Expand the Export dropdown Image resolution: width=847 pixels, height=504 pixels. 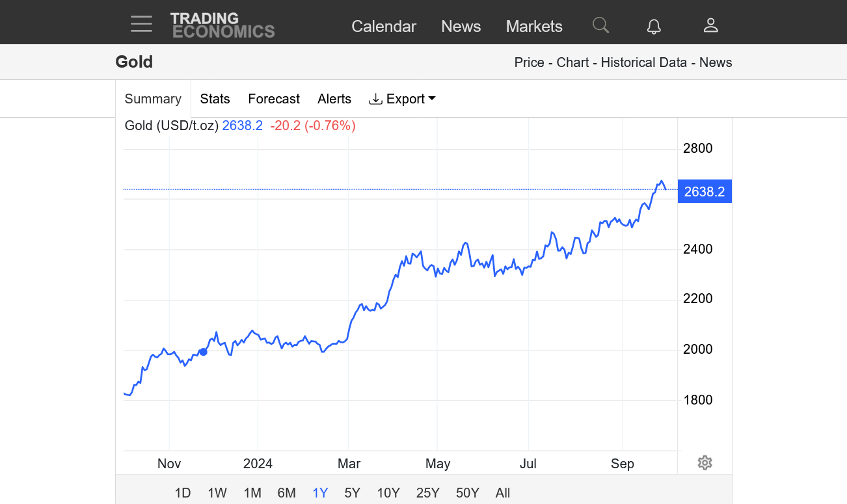[x=402, y=99]
